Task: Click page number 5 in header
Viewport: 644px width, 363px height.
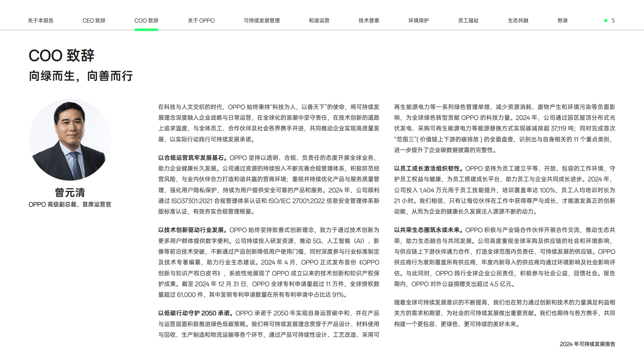Action: (x=613, y=20)
